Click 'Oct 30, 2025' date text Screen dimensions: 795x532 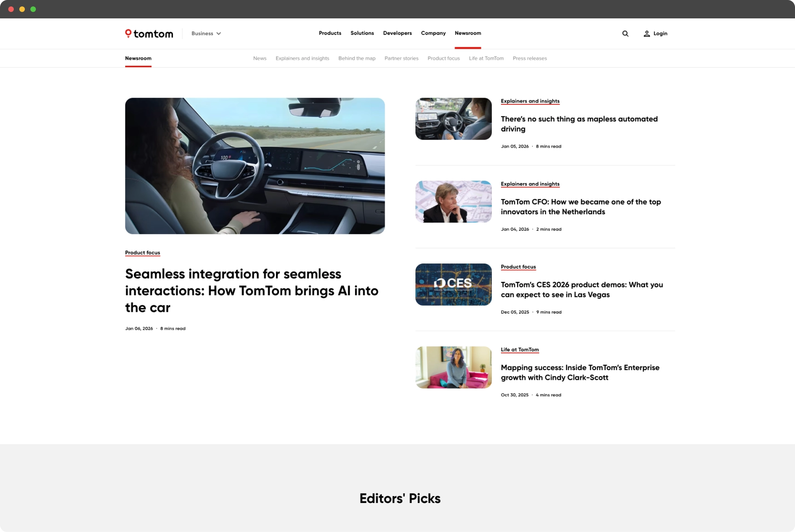coord(515,395)
